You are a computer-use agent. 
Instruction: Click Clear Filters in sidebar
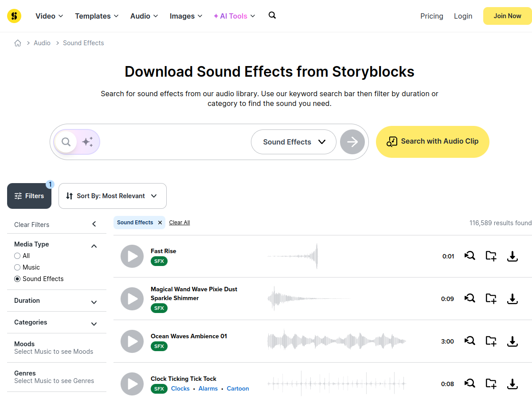(32, 225)
